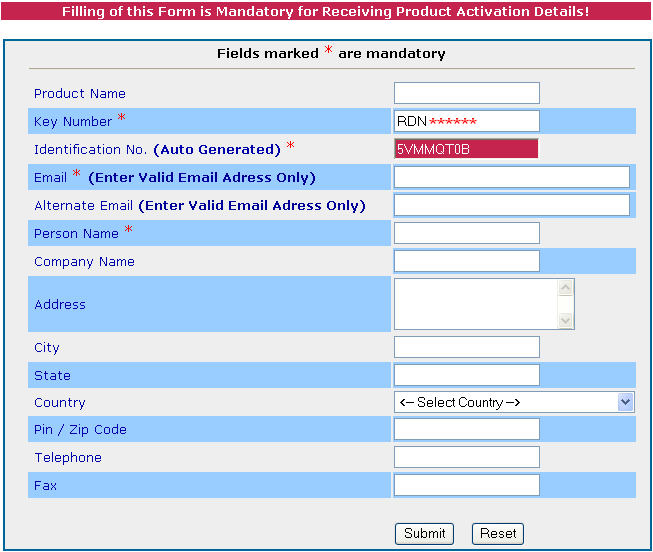Select the auto-generated Identification No. field
Viewport: 653px width, 552px height.
[x=466, y=149]
